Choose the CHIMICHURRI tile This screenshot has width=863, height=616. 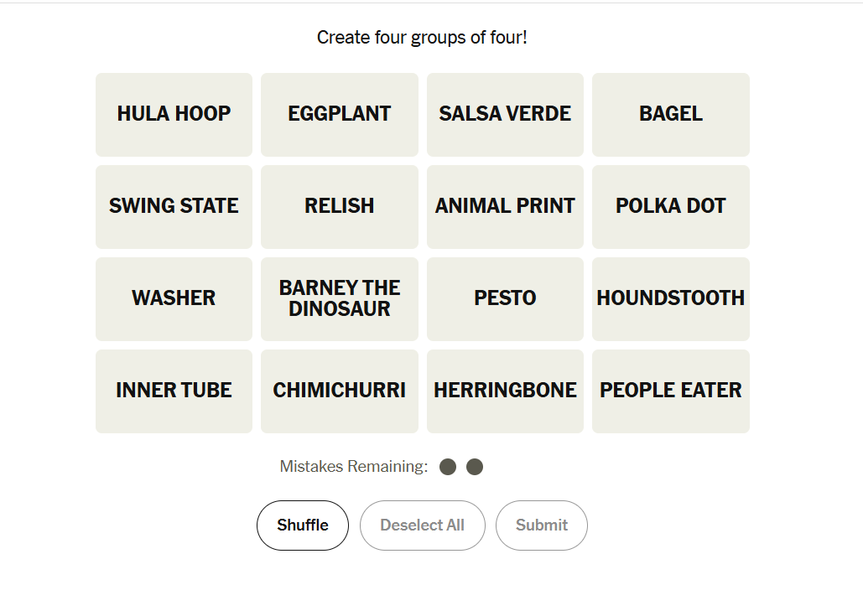pyautogui.click(x=339, y=391)
